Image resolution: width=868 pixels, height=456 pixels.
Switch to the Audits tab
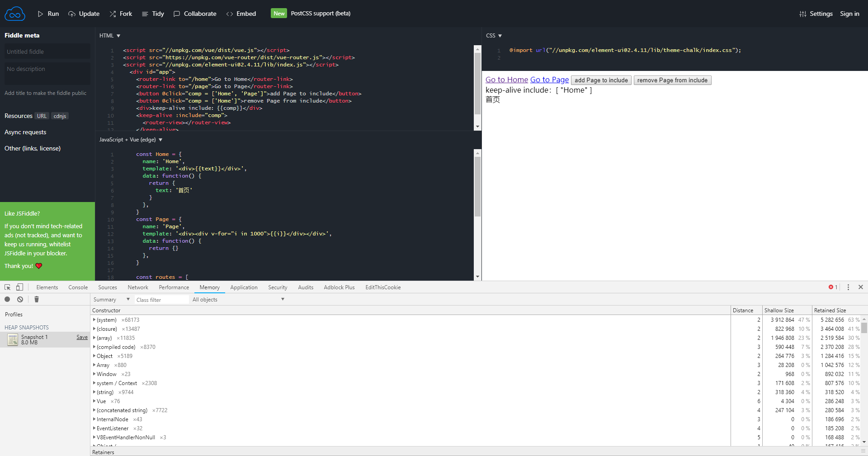coord(306,287)
